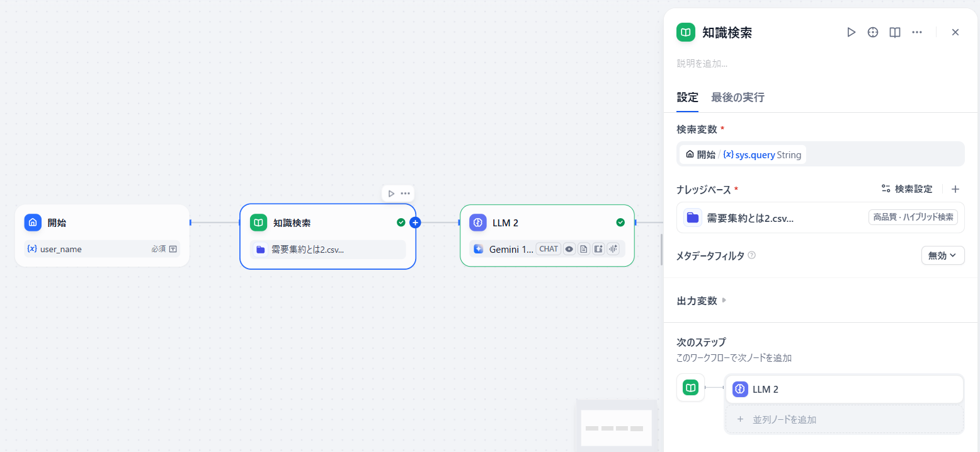Image resolution: width=980 pixels, height=452 pixels.
Task: Close the 知識検索 settings panel
Action: pos(955,32)
